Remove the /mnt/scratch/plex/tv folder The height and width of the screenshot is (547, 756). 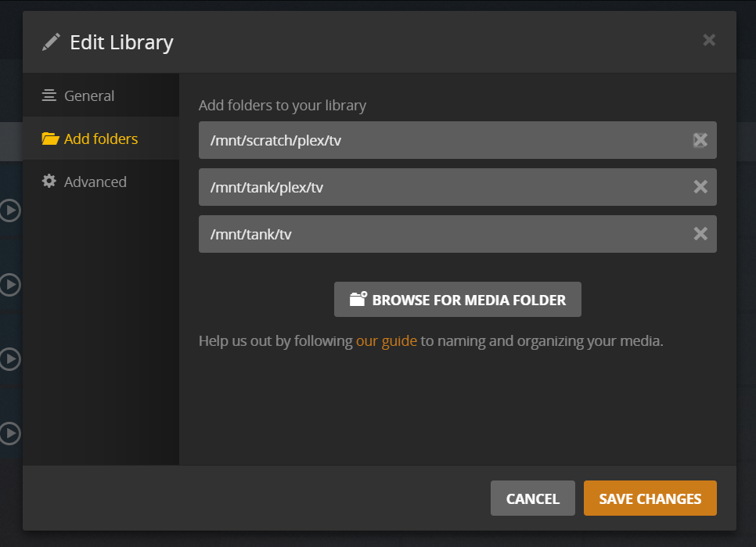[x=700, y=140]
